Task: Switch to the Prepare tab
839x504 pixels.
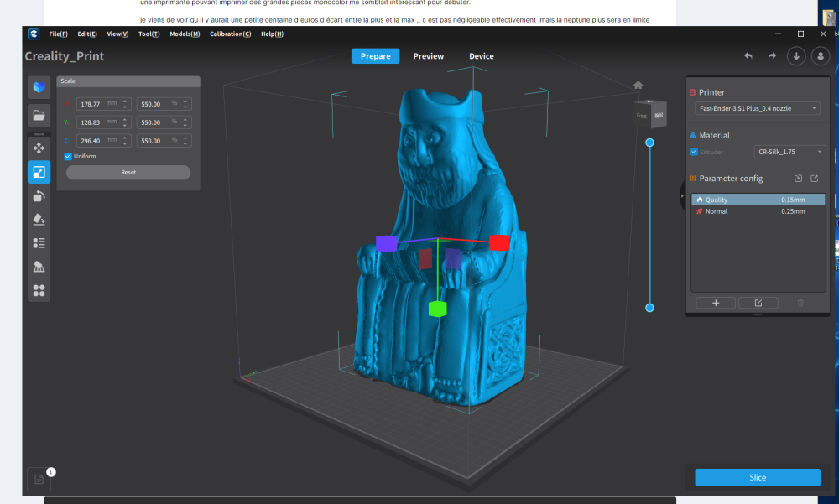Action: coord(376,56)
